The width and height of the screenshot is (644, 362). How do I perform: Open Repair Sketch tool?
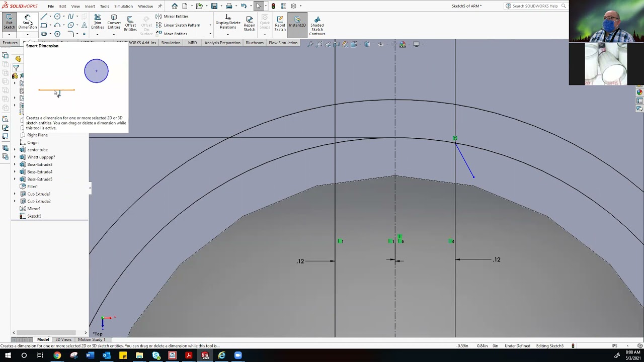[250, 24]
